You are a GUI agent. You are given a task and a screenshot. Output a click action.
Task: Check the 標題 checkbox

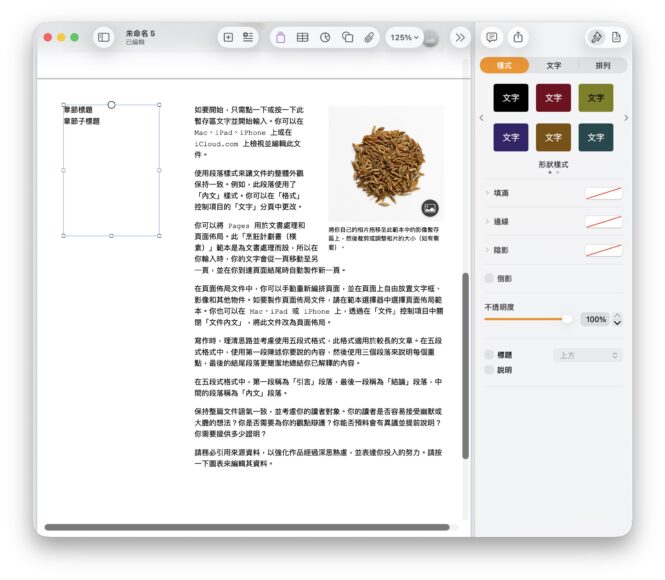click(x=489, y=355)
